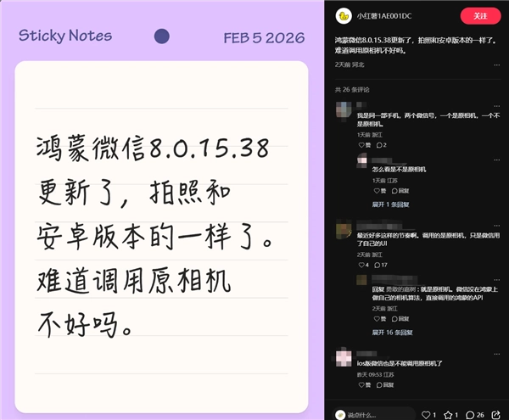Open the Sticky Notes post image
Image resolution: width=509 pixels, height=420 pixels.
click(x=162, y=210)
